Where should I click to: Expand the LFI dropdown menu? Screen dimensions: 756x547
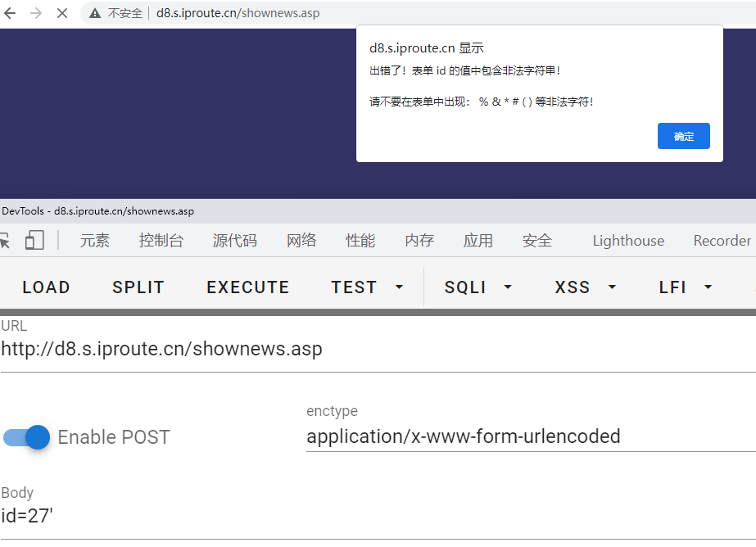click(685, 287)
